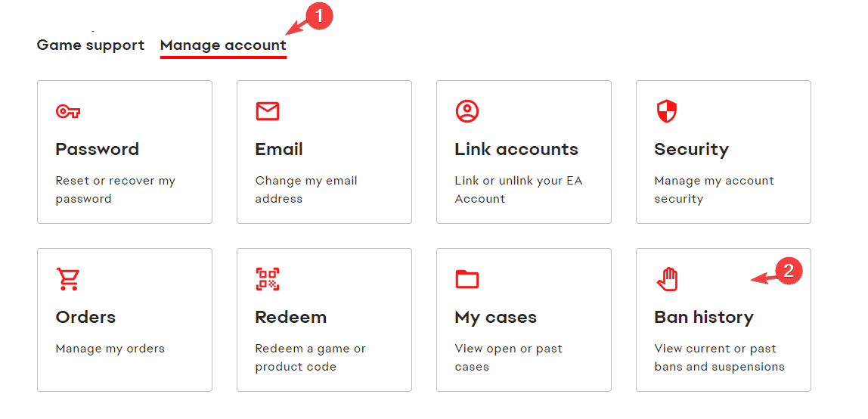Open the Security heading

[691, 149]
